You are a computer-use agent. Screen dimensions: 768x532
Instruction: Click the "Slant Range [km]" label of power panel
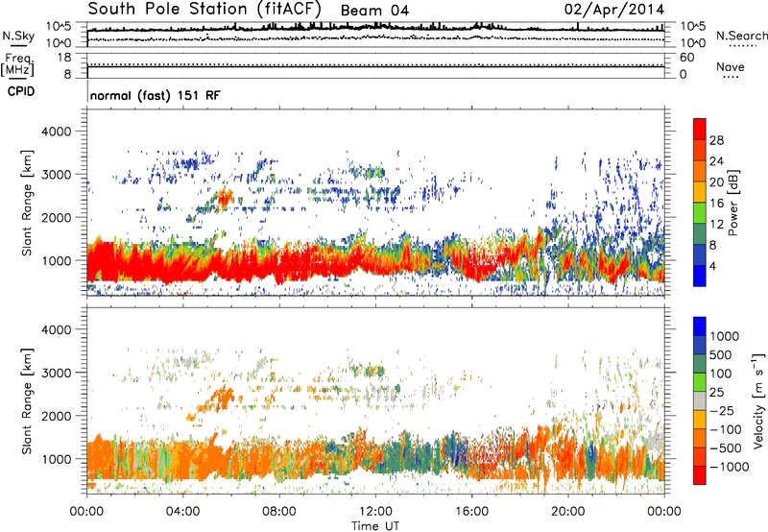point(27,203)
